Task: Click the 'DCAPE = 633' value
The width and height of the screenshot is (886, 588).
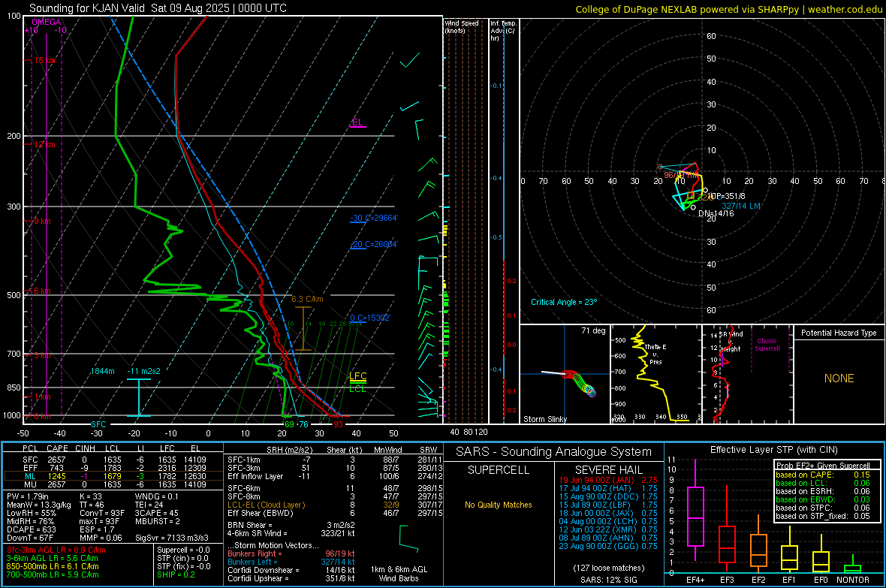Action: pyautogui.click(x=31, y=529)
